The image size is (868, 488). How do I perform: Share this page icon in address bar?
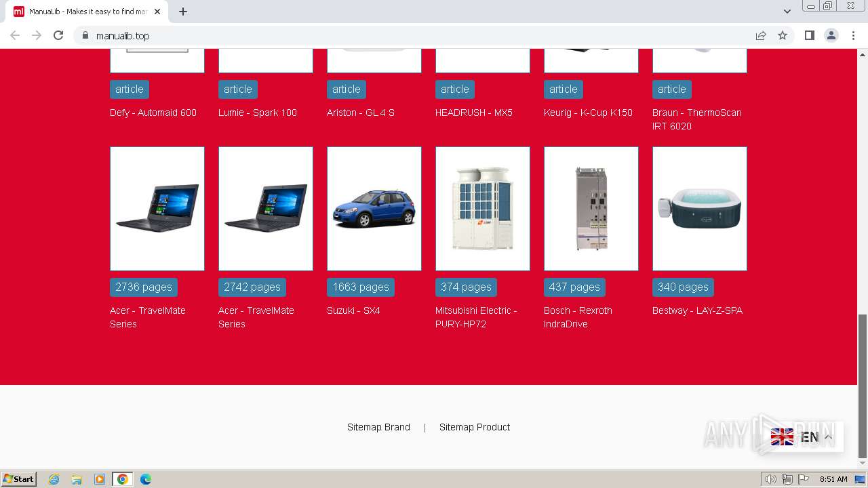point(761,35)
